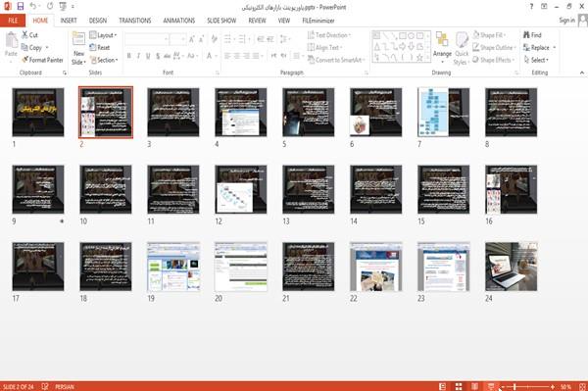Open the font name combo box

tap(146, 39)
